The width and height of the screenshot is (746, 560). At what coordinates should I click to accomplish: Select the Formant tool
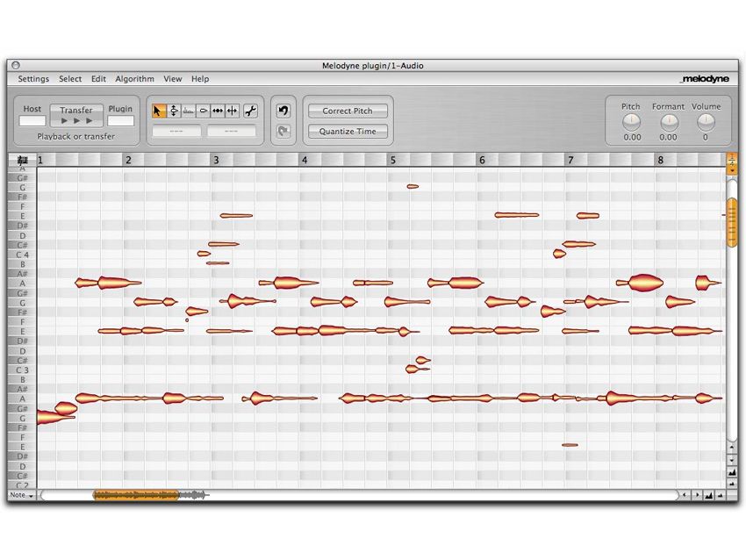point(203,111)
